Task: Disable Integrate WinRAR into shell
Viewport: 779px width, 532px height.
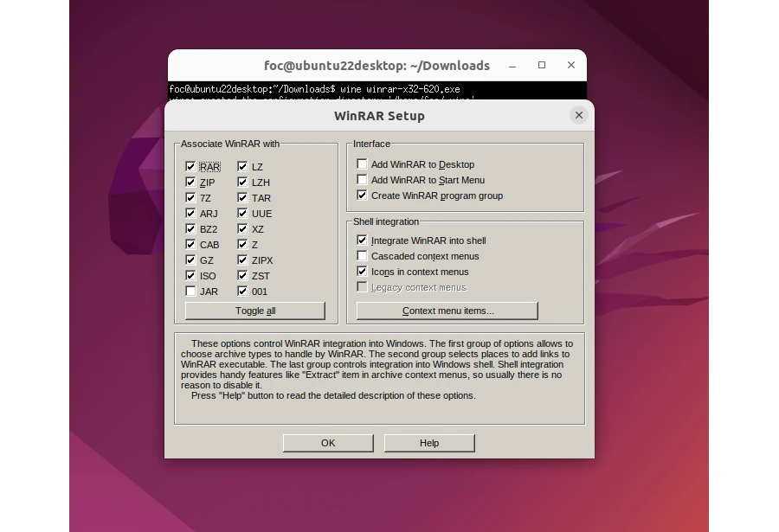Action: (362, 240)
